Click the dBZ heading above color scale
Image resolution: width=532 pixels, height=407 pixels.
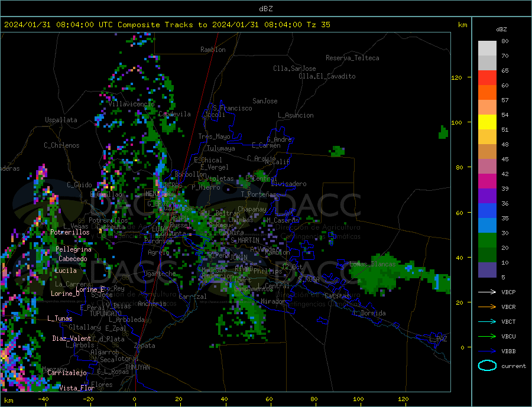tap(501, 30)
